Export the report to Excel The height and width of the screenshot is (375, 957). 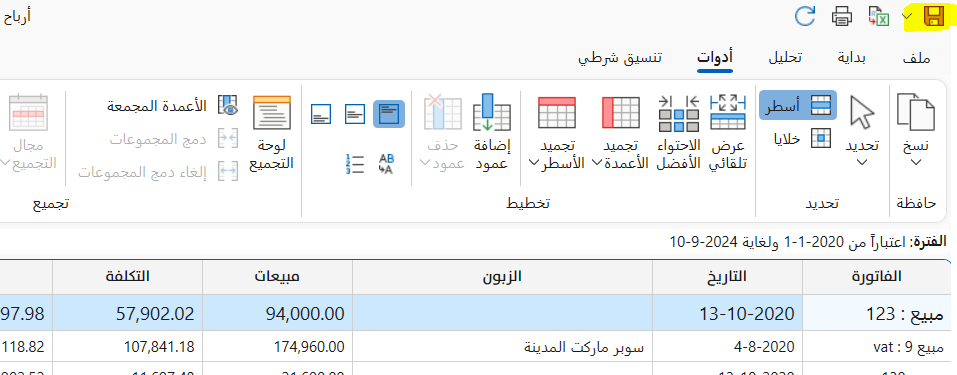tap(878, 16)
